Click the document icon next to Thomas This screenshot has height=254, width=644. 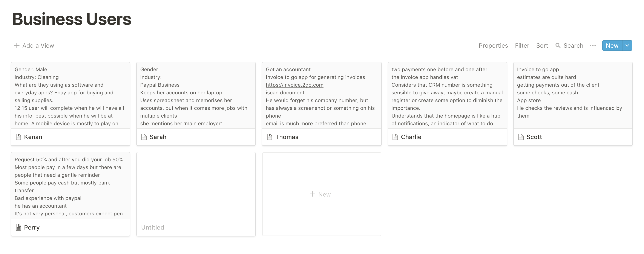270,137
